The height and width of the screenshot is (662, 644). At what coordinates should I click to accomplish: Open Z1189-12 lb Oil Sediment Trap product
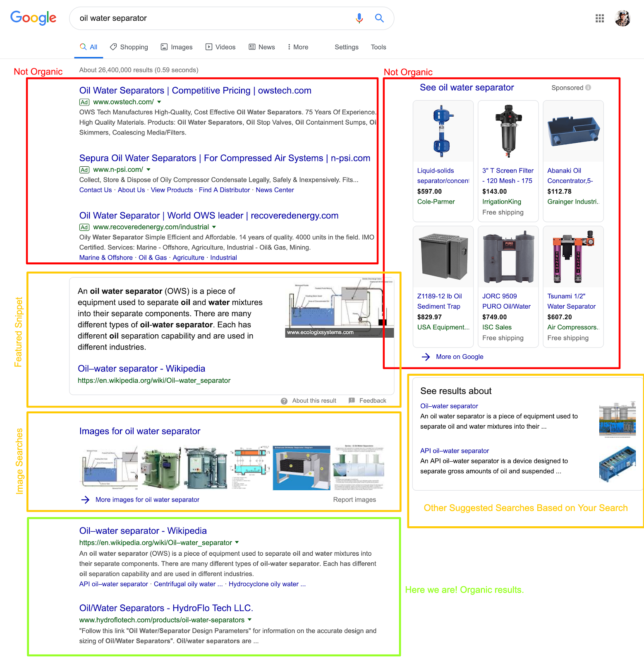pyautogui.click(x=443, y=287)
